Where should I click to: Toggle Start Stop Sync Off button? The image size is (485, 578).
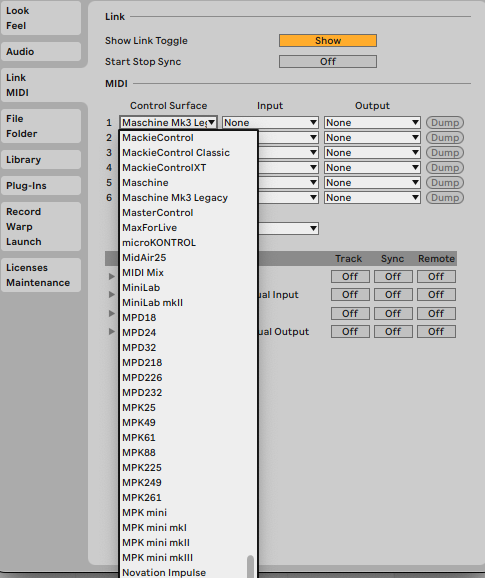(x=328, y=62)
